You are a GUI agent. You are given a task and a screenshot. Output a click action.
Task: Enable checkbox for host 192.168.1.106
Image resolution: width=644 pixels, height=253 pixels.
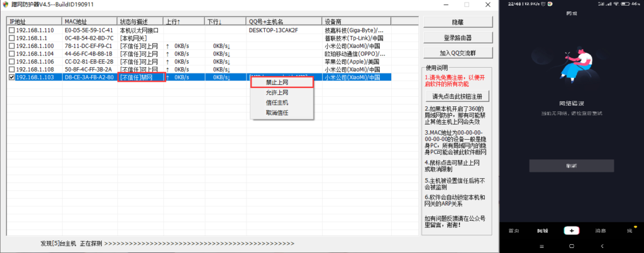point(11,62)
